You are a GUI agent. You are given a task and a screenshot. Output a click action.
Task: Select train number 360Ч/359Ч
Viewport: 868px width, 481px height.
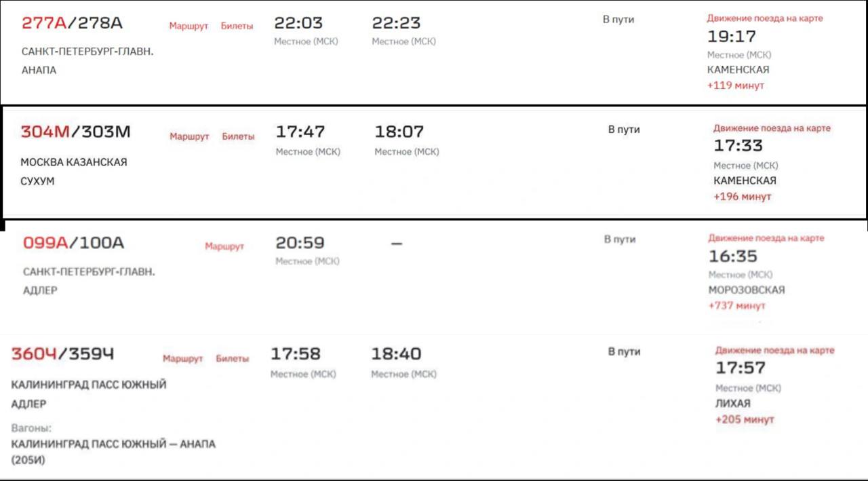(x=63, y=354)
